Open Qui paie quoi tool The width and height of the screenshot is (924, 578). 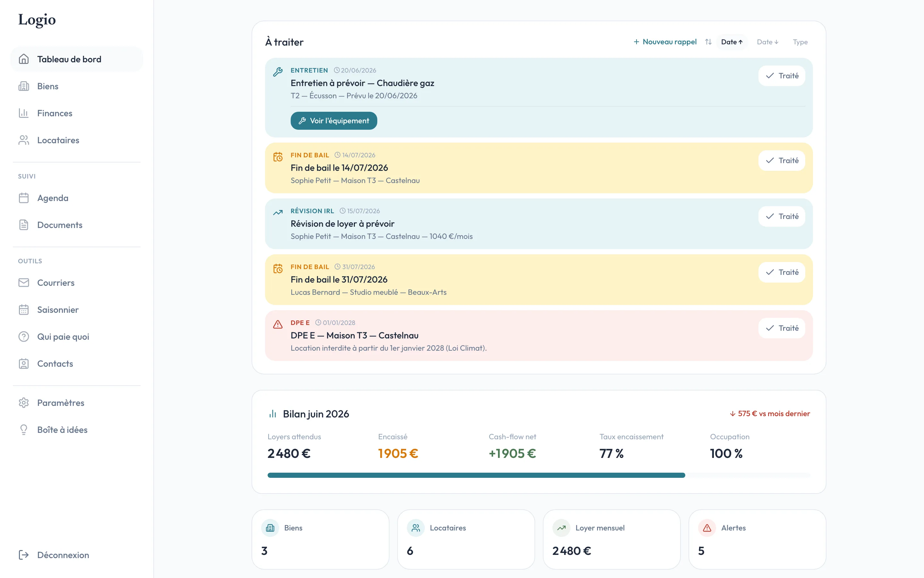pos(77,337)
